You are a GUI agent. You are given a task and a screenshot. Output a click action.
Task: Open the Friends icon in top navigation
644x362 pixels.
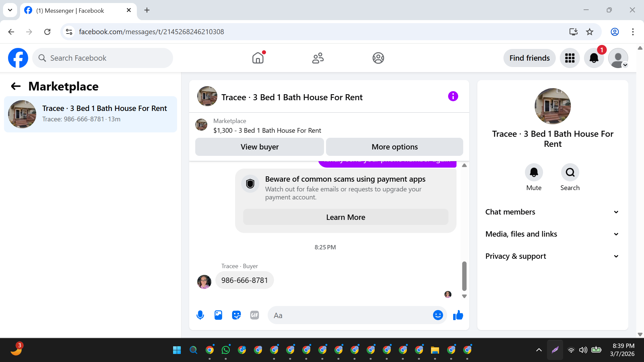coord(318,58)
